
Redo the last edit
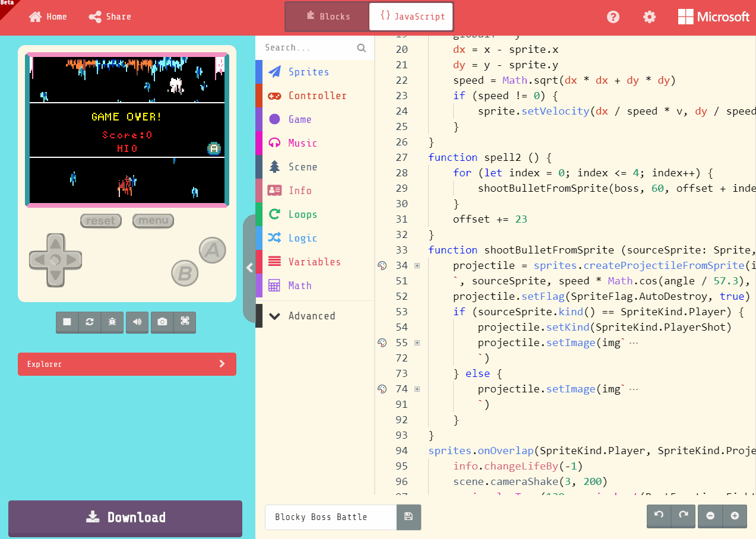point(683,516)
